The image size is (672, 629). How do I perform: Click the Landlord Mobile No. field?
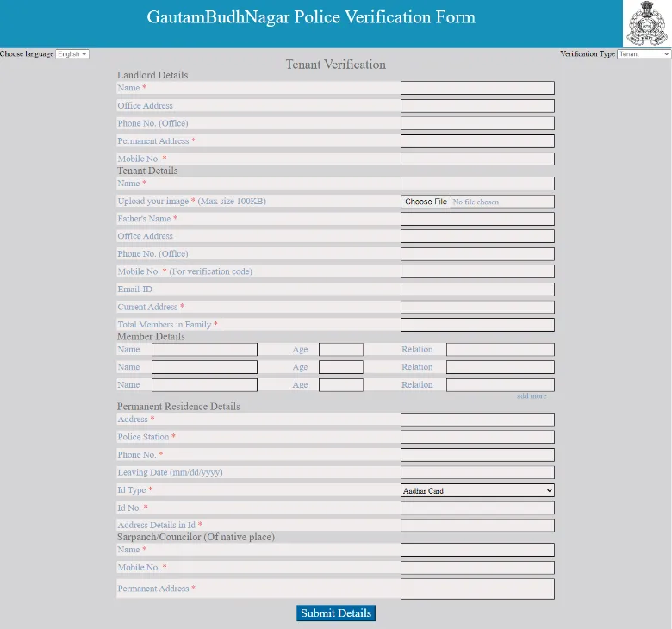point(477,159)
